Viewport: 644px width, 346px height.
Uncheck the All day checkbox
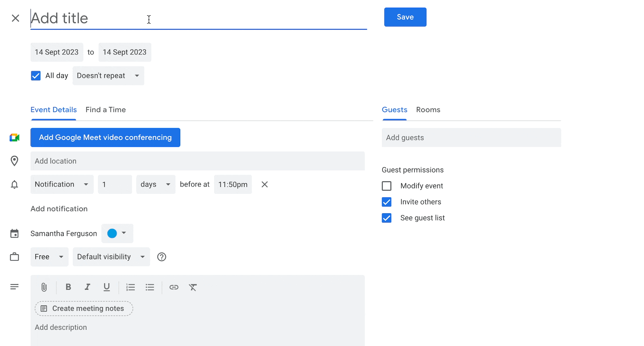[x=36, y=76]
